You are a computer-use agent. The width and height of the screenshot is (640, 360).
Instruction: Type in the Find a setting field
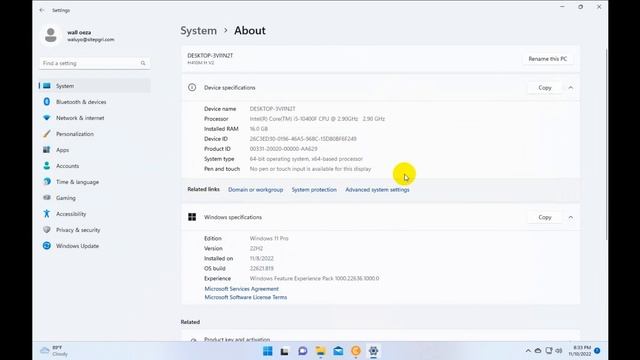pyautogui.click(x=95, y=63)
